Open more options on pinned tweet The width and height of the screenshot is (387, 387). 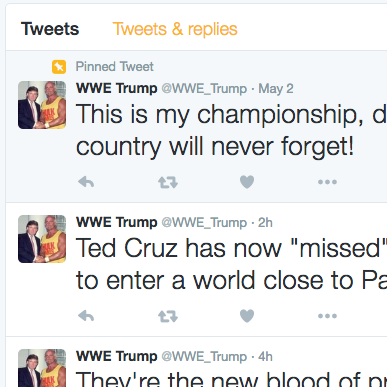(327, 182)
